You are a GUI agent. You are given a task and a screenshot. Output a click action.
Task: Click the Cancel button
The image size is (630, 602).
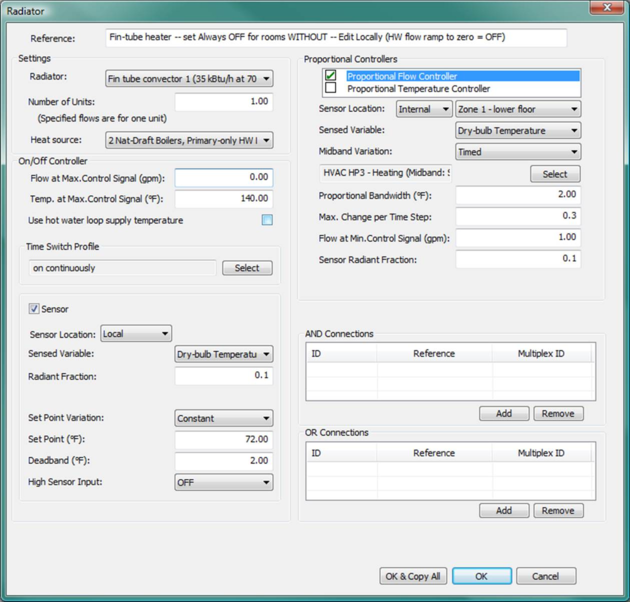coord(546,577)
